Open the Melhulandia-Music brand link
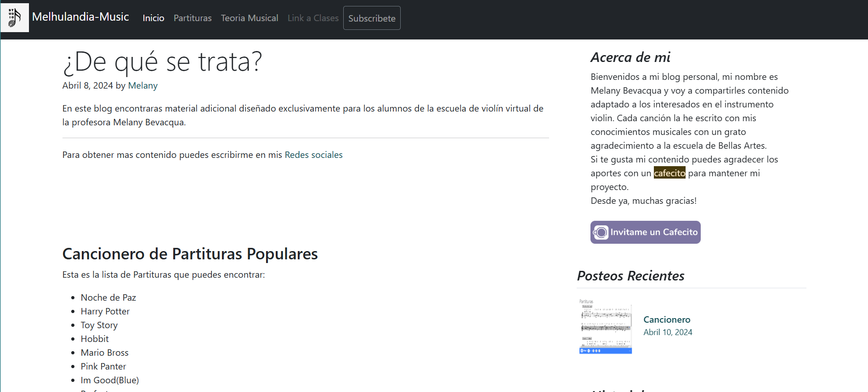868x392 pixels. point(80,17)
